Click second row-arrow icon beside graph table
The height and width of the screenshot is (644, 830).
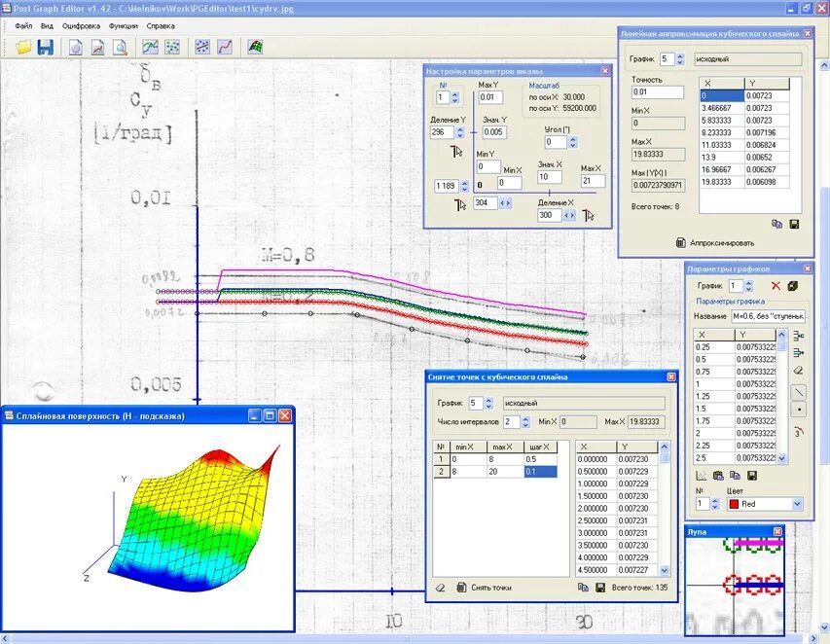pos(799,352)
